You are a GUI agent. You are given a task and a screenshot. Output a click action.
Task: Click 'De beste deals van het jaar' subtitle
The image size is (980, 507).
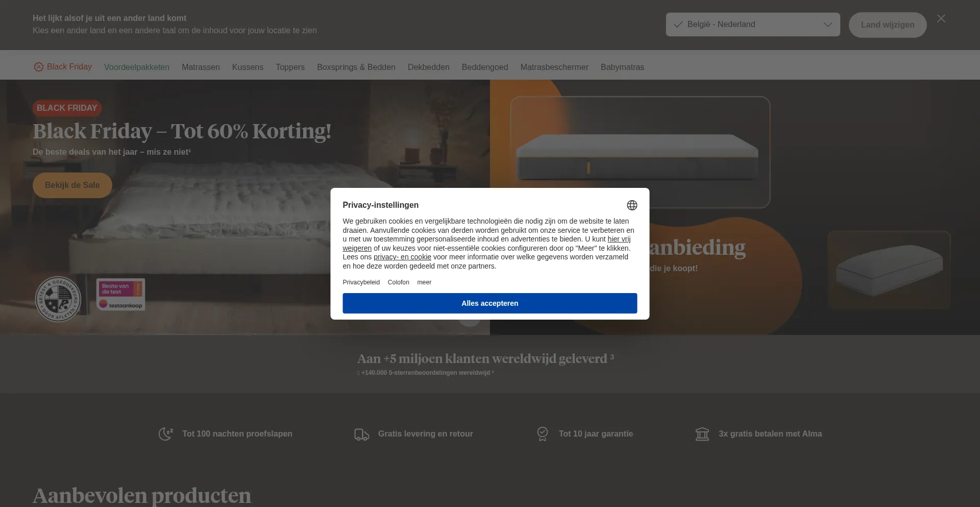coord(112,152)
